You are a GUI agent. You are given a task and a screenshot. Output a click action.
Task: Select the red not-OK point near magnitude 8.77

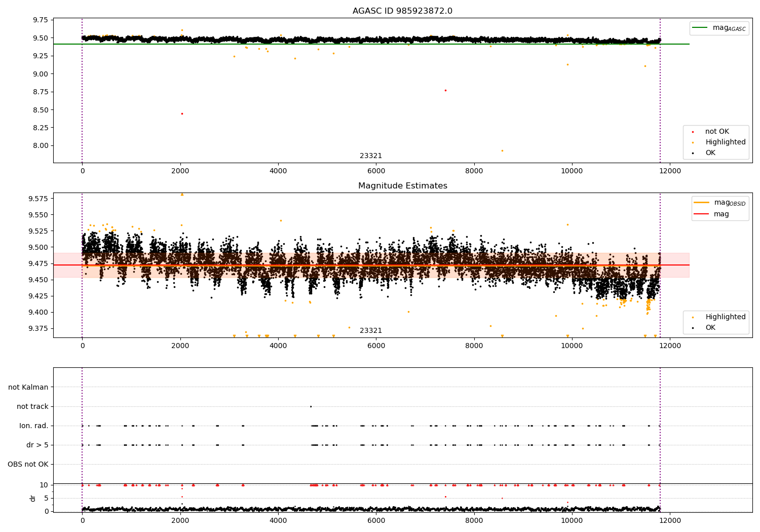(x=445, y=90)
